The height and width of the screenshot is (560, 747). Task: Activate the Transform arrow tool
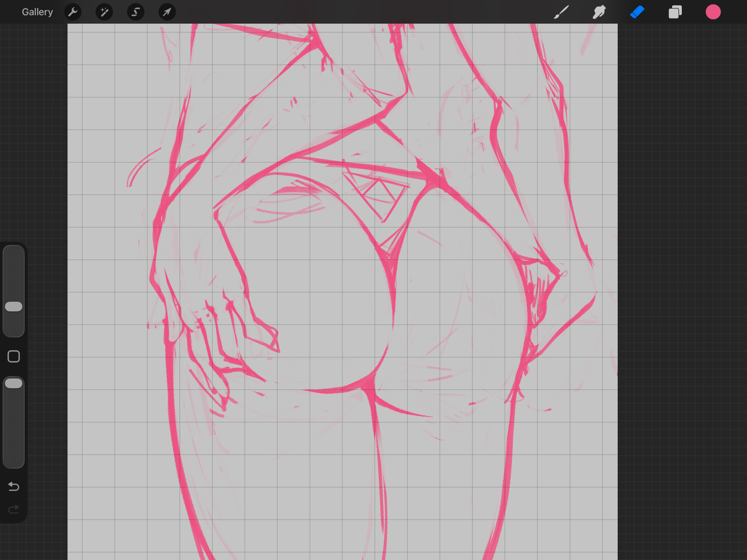(167, 12)
